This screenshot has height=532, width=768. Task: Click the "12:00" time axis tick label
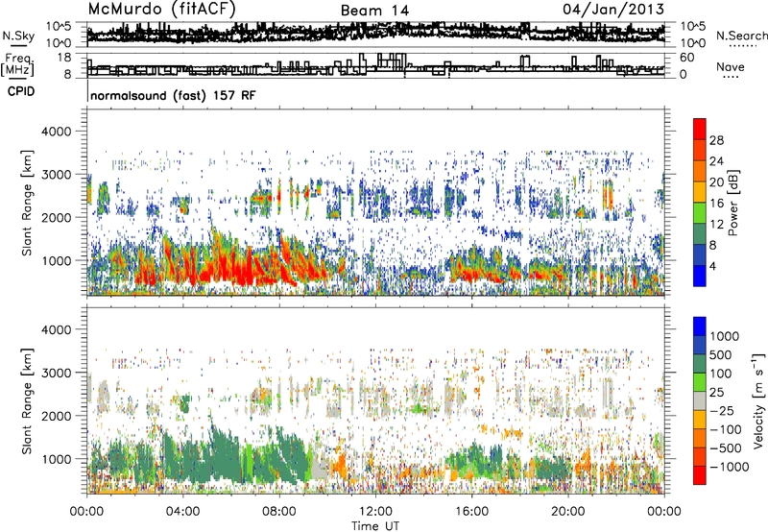[x=375, y=512]
